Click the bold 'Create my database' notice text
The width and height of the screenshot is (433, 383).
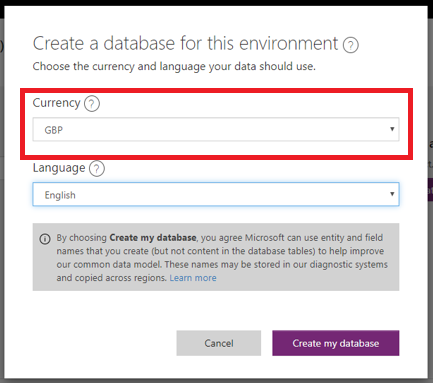[153, 238]
